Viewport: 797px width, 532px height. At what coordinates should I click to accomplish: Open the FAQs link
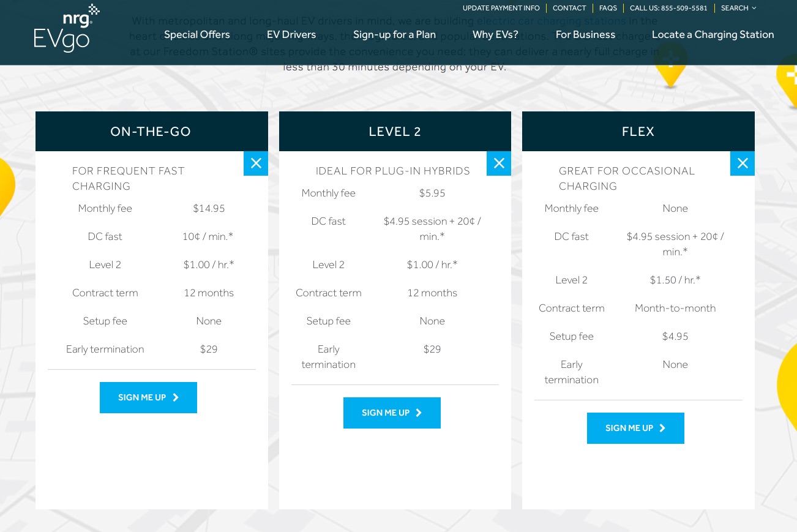(608, 8)
